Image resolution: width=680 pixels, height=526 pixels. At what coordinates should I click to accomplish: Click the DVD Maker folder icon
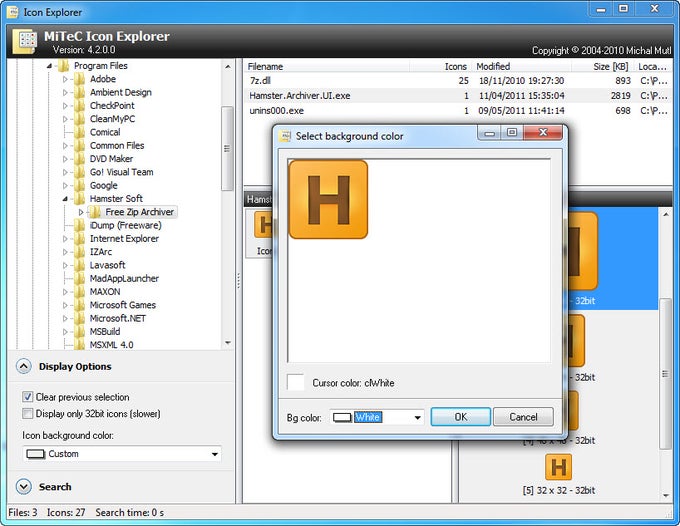[79, 159]
